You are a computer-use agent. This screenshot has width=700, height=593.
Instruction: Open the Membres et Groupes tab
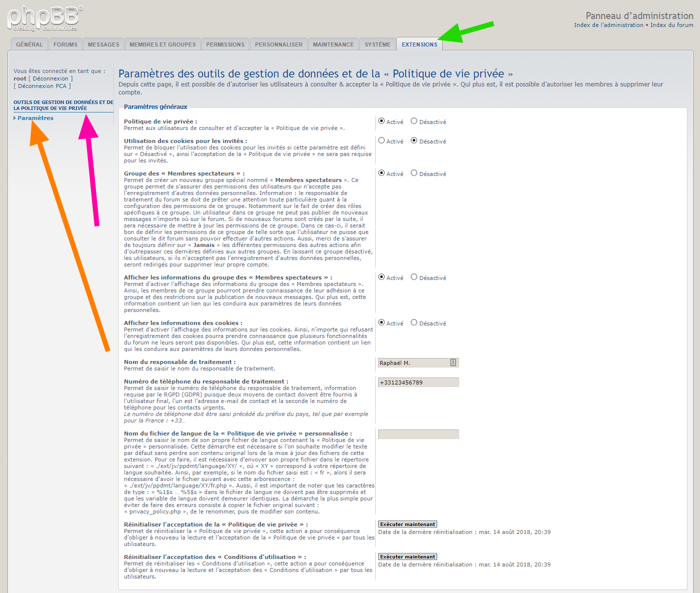click(x=162, y=44)
